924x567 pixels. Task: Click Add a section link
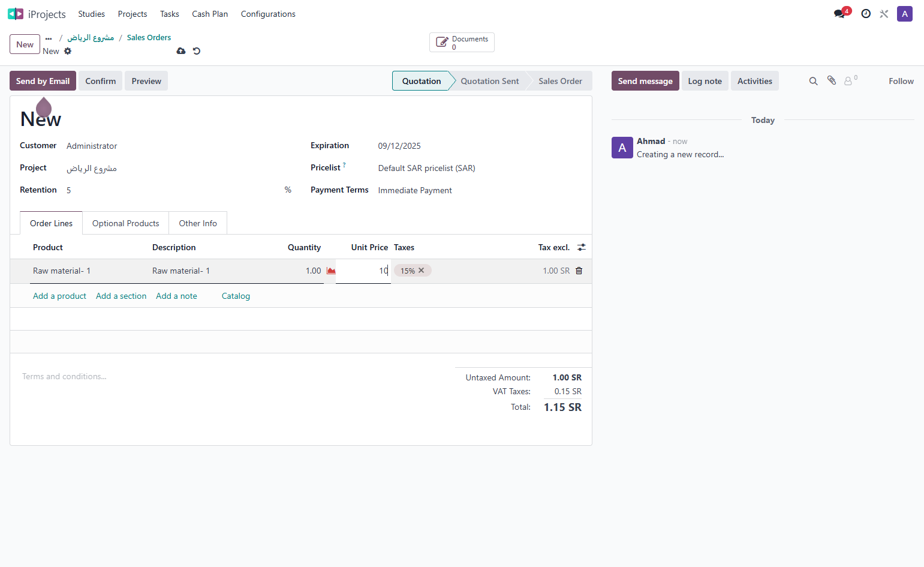point(121,296)
